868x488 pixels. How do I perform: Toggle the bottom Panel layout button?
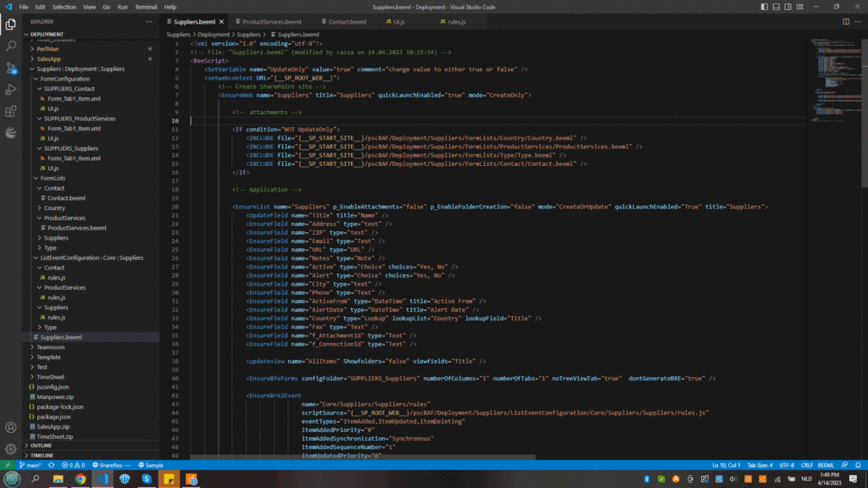pos(776,7)
